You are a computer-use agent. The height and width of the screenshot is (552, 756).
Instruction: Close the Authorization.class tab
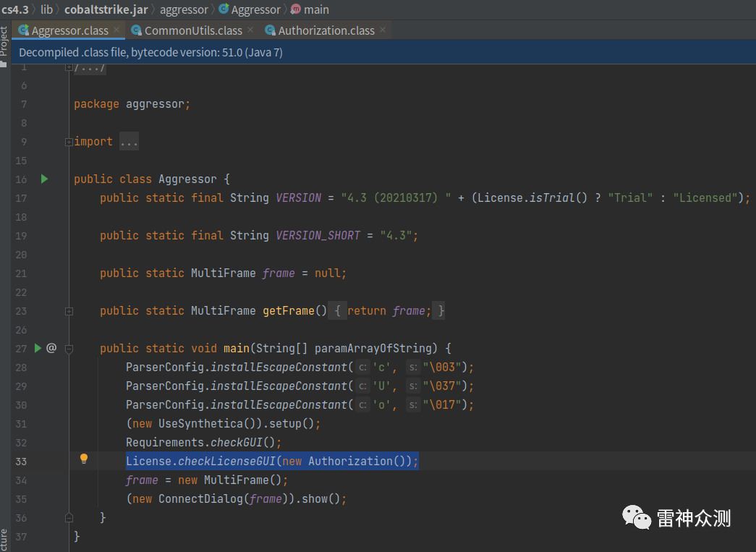tap(383, 30)
